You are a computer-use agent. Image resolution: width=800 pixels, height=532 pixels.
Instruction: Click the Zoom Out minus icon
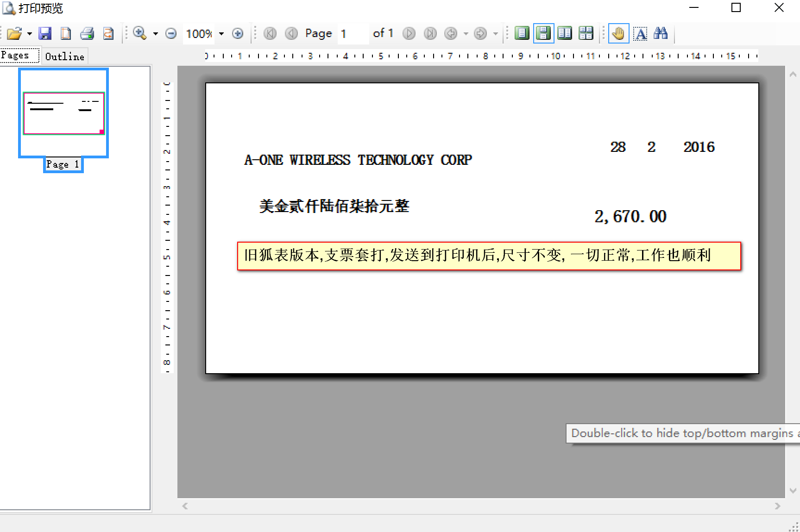171,33
